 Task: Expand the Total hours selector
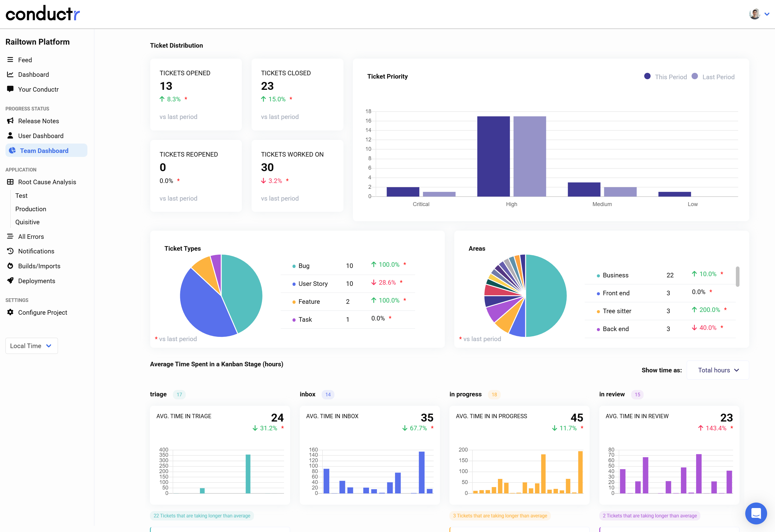pos(717,370)
